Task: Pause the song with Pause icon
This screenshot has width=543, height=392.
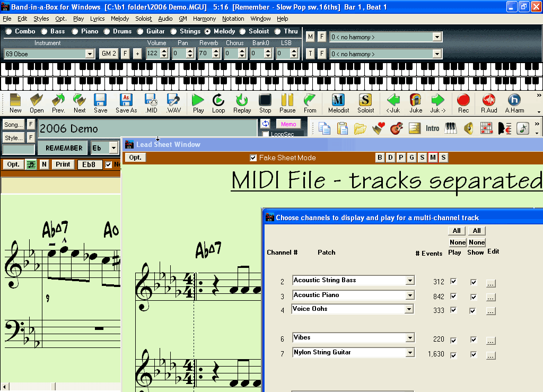Action: point(287,103)
